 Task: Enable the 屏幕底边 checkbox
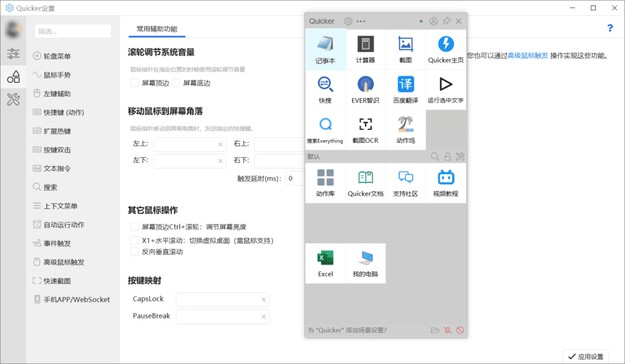[x=176, y=83]
